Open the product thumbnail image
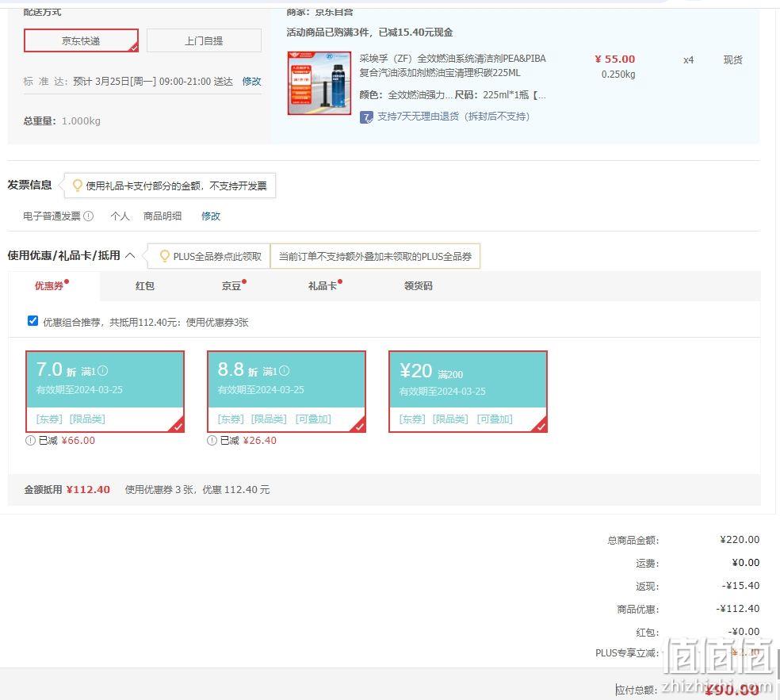This screenshot has height=700, width=780. [x=319, y=83]
